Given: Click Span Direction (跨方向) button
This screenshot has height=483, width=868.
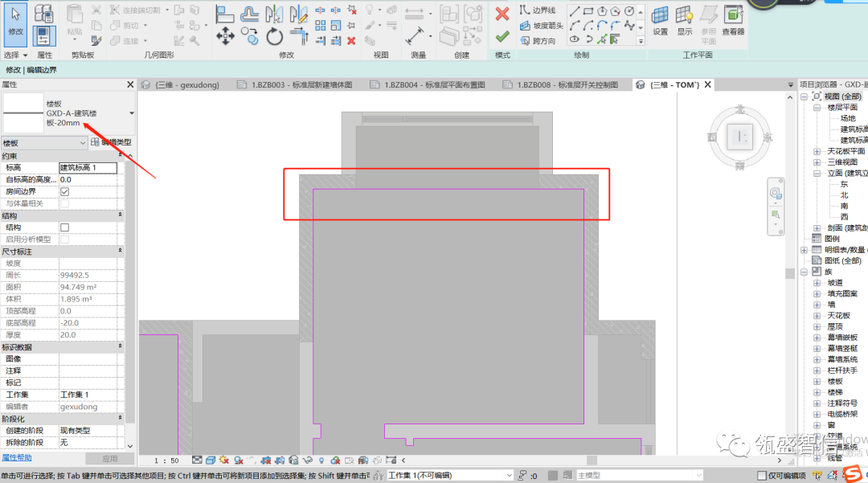Looking at the screenshot, I should tap(538, 40).
